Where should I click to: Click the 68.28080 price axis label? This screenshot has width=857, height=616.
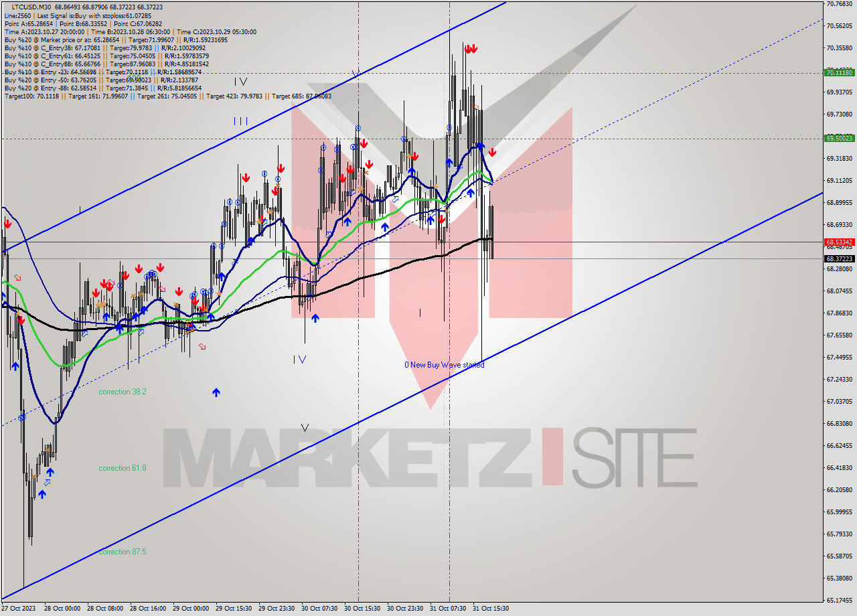(840, 269)
